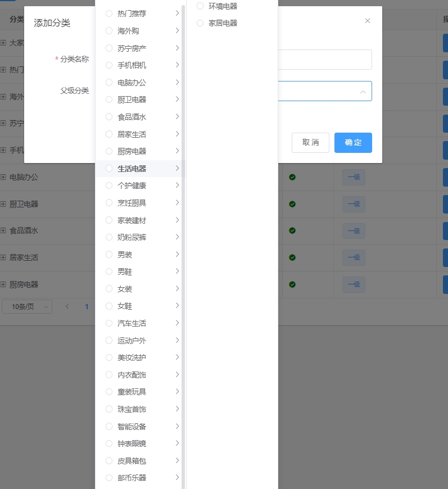Click 一级 tag in 厨房电器 row
Viewport: 448px width, 489px height.
point(354,284)
